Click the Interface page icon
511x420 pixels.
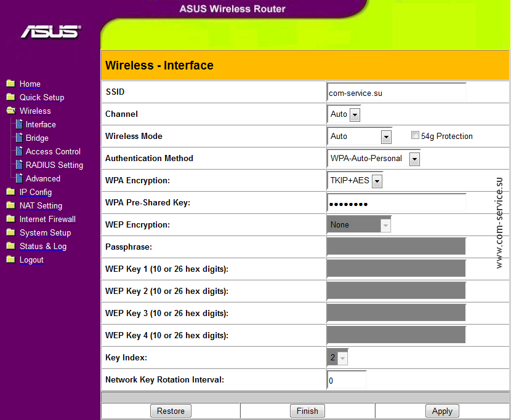click(20, 124)
